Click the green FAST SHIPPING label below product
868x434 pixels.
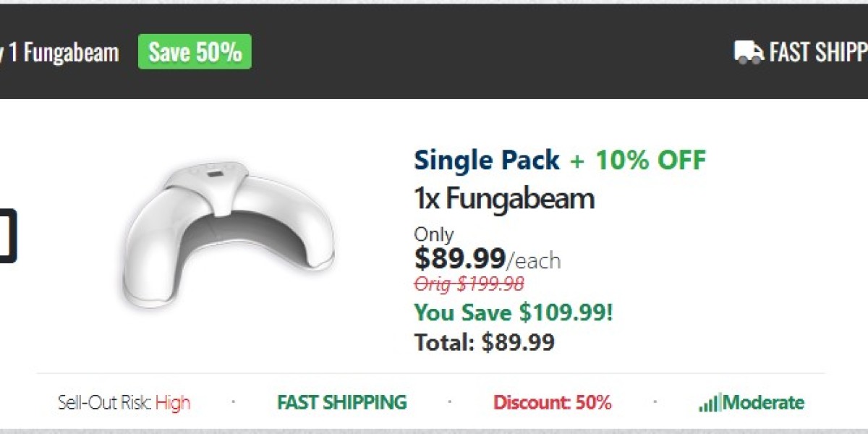[x=342, y=402]
